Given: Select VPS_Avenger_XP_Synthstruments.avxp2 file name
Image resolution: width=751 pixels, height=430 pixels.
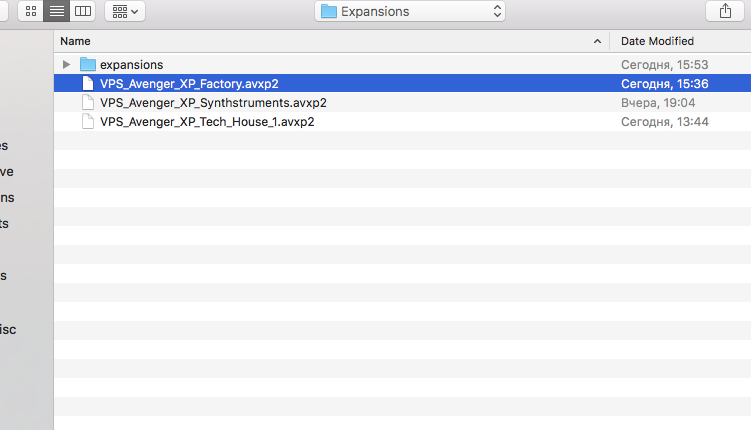Looking at the screenshot, I should click(x=213, y=103).
